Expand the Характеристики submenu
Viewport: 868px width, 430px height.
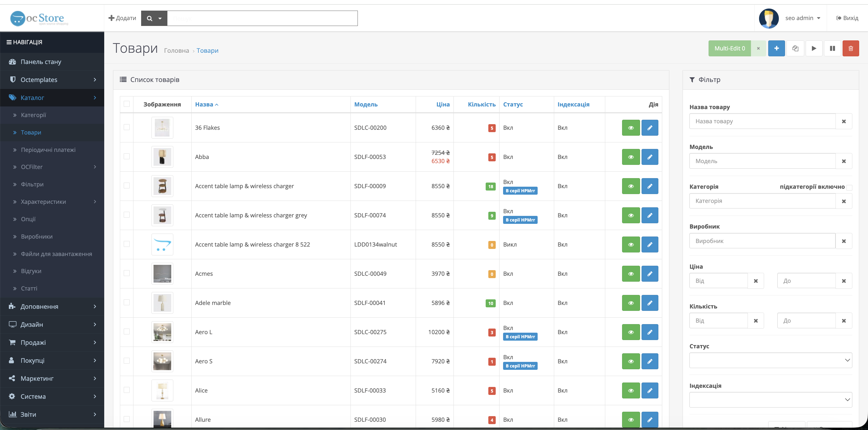click(x=52, y=202)
